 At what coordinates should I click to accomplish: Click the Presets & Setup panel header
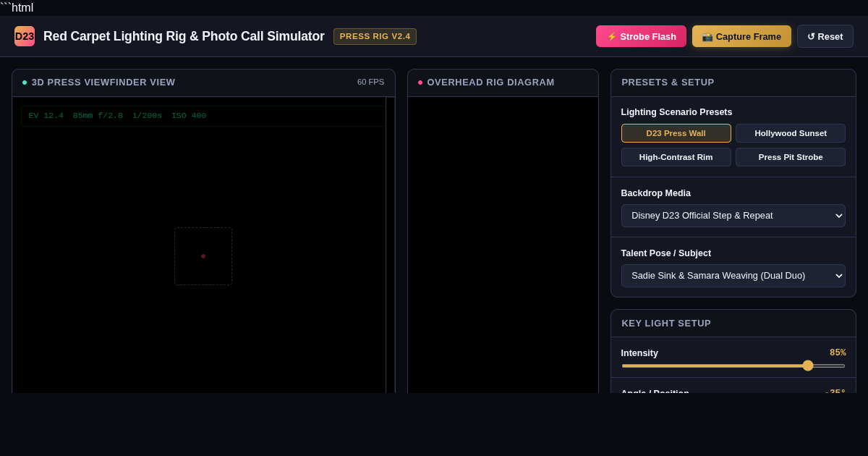pyautogui.click(x=733, y=83)
